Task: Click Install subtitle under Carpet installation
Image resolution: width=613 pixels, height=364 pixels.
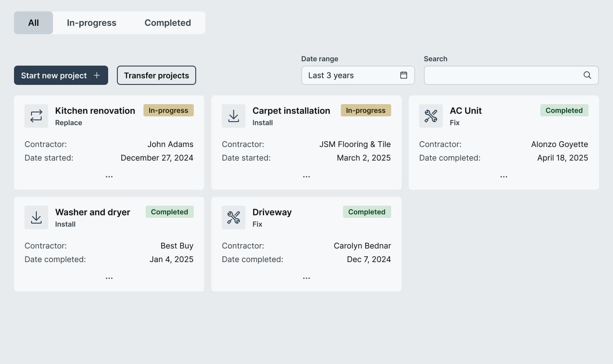Action: [263, 123]
